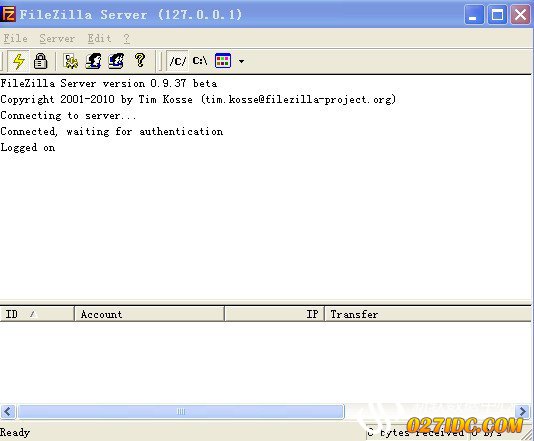Open the File menu
Image resolution: width=534 pixels, height=441 pixels.
click(16, 38)
